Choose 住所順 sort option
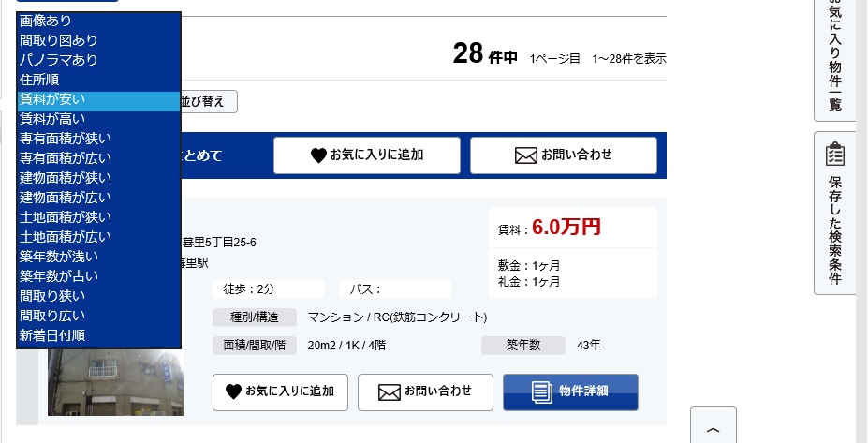This screenshot has width=868, height=443. click(98, 80)
